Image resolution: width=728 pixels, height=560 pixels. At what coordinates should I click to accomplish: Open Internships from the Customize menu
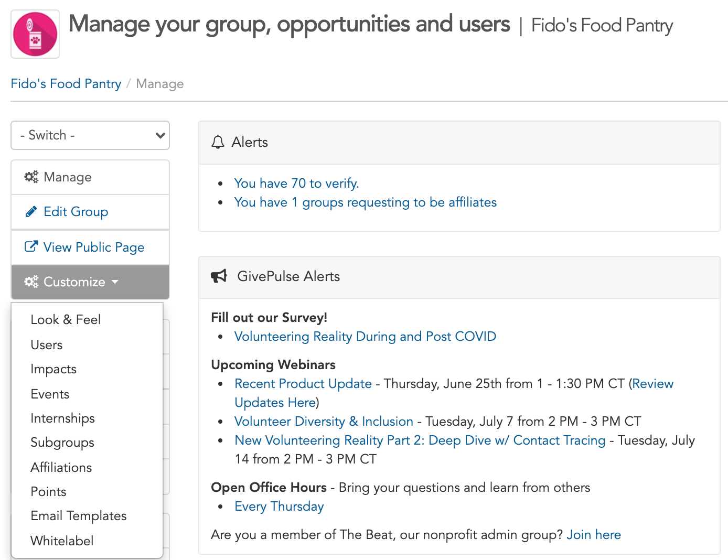(63, 418)
